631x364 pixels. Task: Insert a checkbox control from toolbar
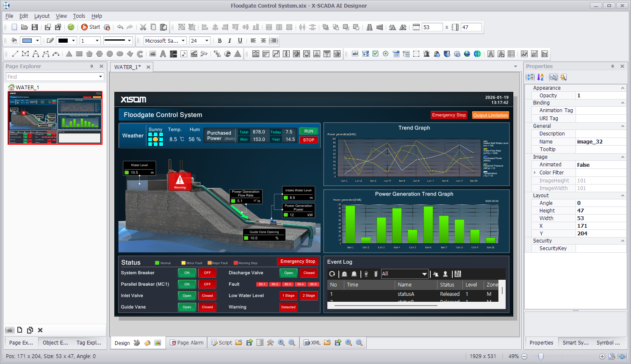click(x=375, y=54)
